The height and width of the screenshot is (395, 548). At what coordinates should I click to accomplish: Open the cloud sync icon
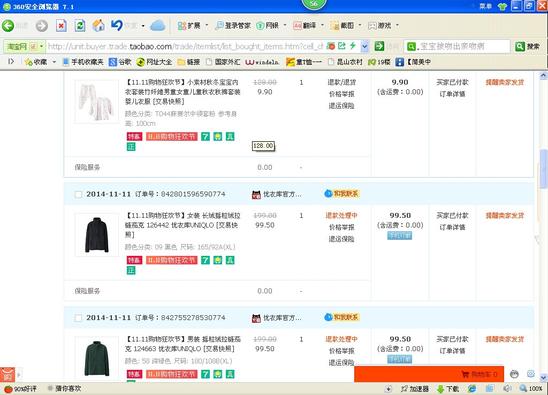[158, 26]
